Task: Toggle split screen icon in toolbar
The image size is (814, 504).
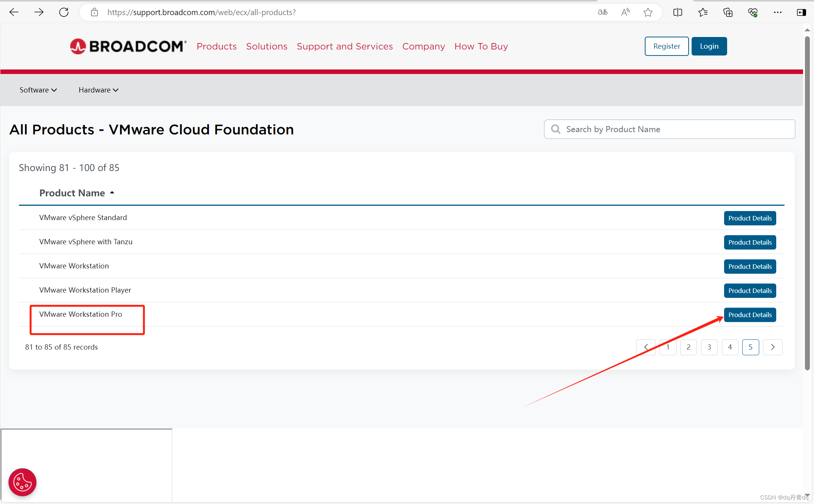Action: 678,12
